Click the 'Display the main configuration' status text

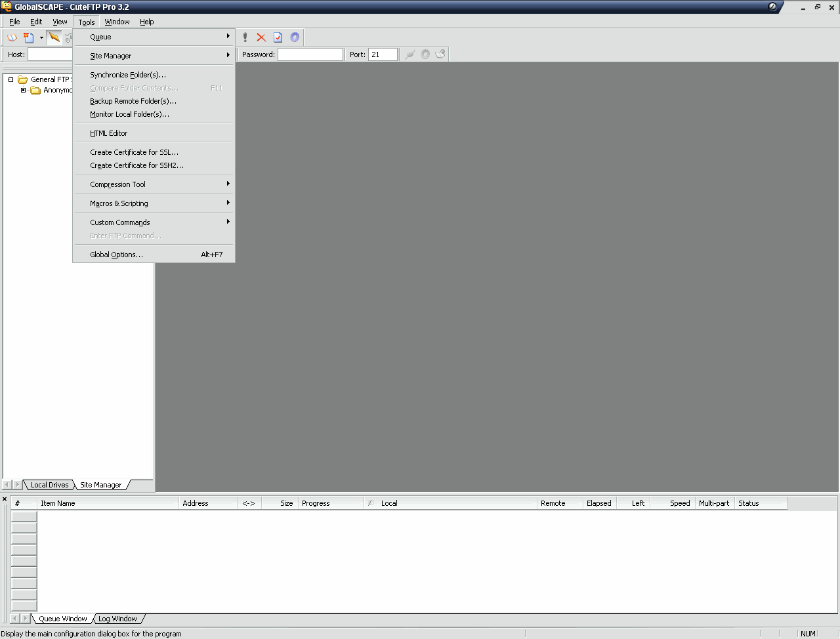coord(91,634)
